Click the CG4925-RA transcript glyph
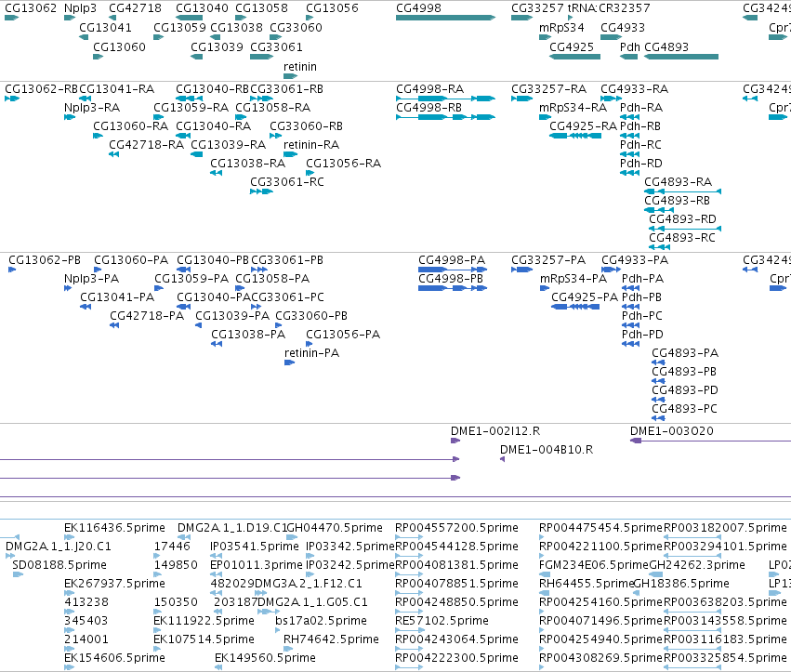The image size is (791, 672). [x=575, y=136]
